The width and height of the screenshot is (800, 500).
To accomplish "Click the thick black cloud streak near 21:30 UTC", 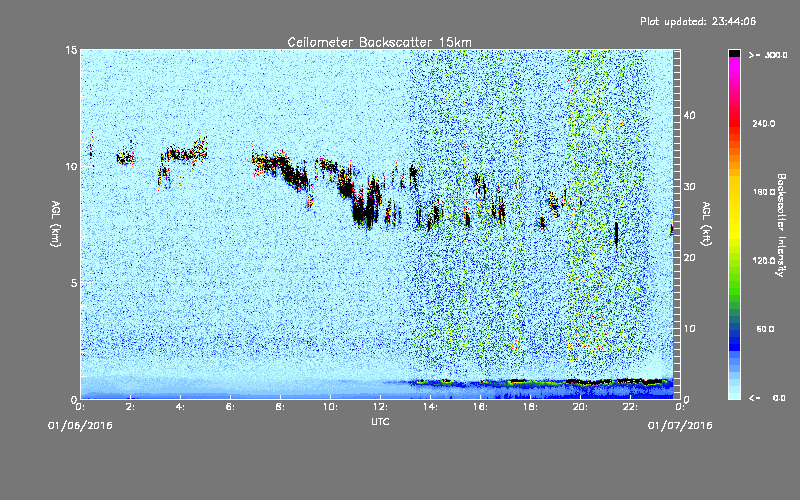I will click(x=616, y=234).
